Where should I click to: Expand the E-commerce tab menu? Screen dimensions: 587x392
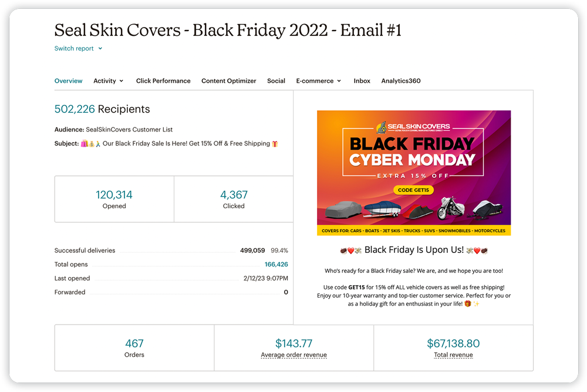click(319, 80)
